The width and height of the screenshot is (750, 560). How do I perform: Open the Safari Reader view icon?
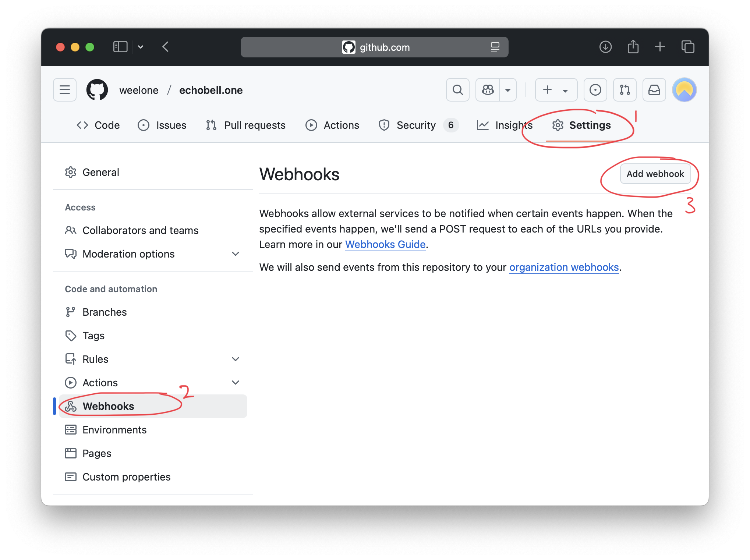tap(495, 47)
